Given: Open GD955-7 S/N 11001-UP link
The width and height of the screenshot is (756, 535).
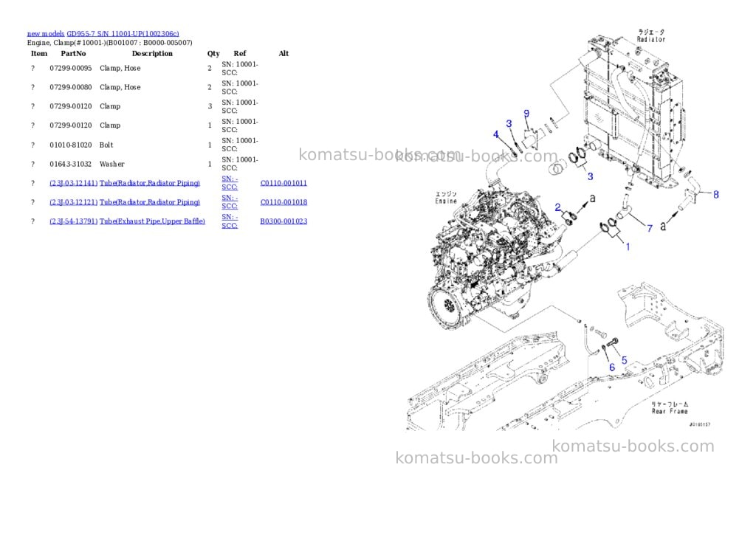Looking at the screenshot, I should point(123,34).
